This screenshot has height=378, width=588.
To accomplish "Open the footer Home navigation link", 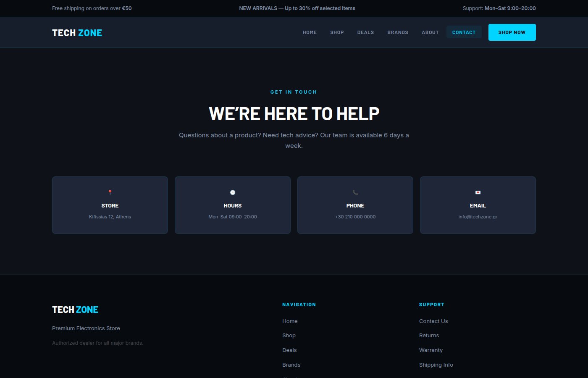I will pos(290,321).
